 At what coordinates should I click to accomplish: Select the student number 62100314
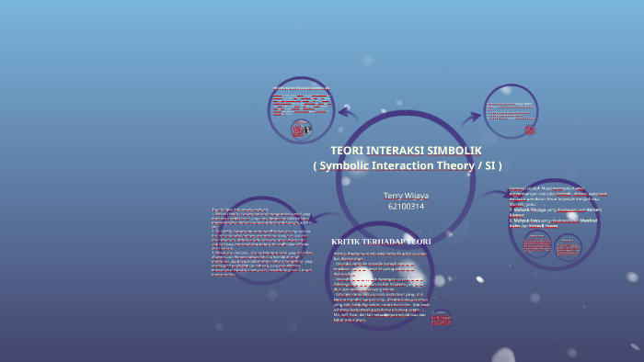pos(406,206)
